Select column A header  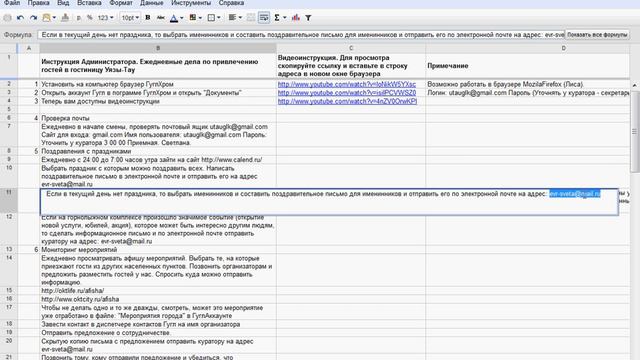click(29, 48)
